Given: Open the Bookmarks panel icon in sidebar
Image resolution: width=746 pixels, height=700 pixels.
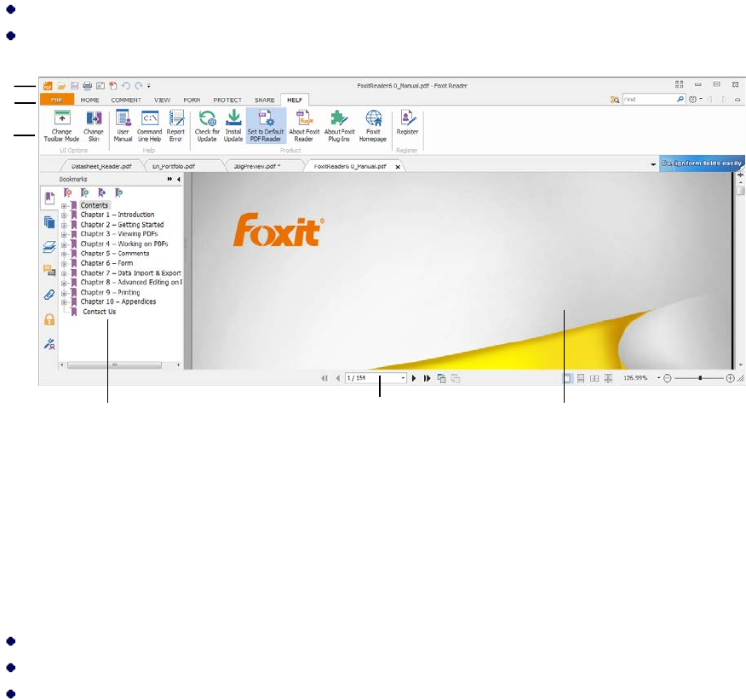Looking at the screenshot, I should [x=49, y=198].
